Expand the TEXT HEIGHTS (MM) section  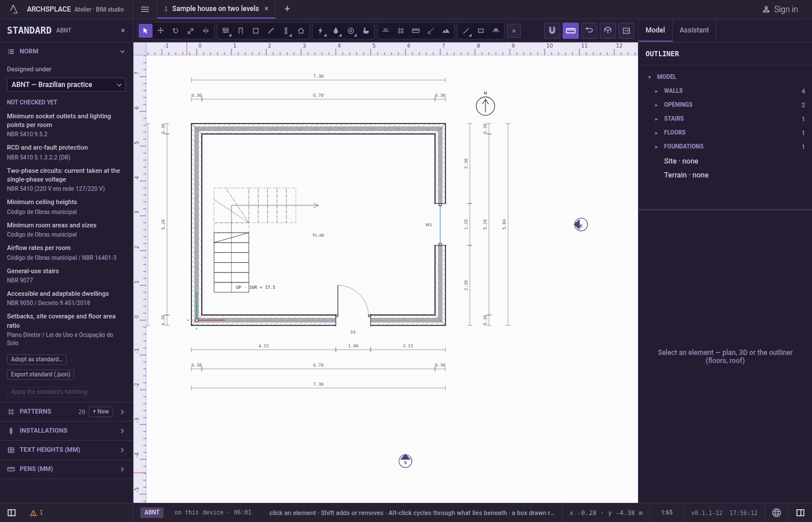[67, 450]
